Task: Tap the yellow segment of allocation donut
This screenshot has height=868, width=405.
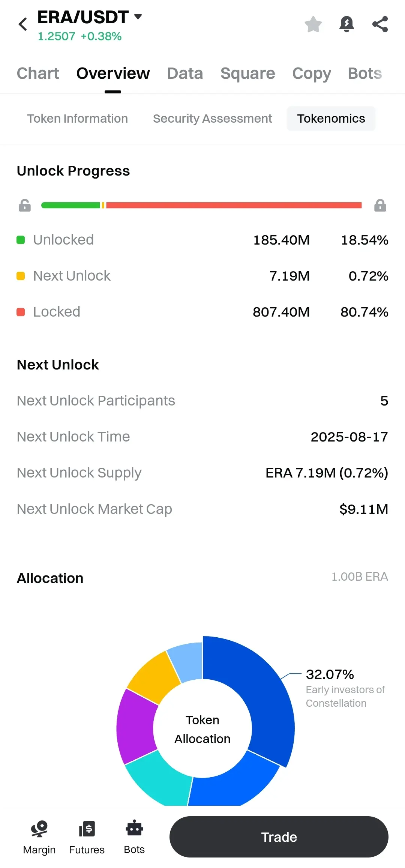Action: pos(154,675)
